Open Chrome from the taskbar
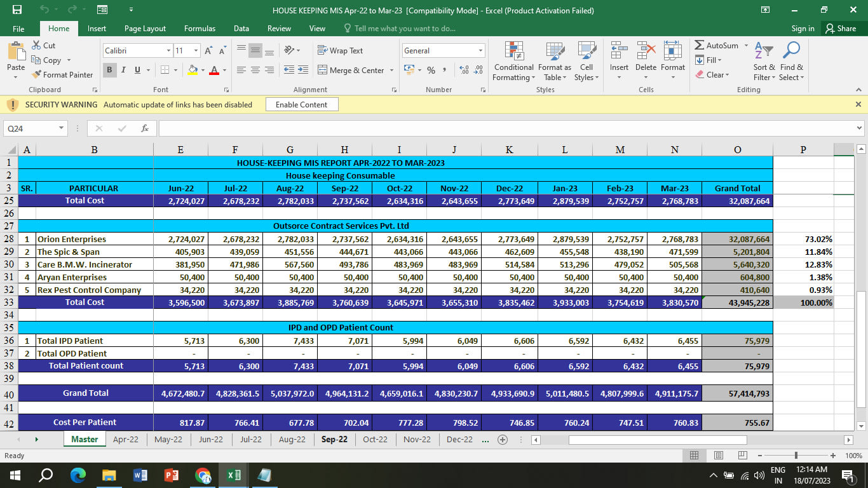 coord(203,475)
